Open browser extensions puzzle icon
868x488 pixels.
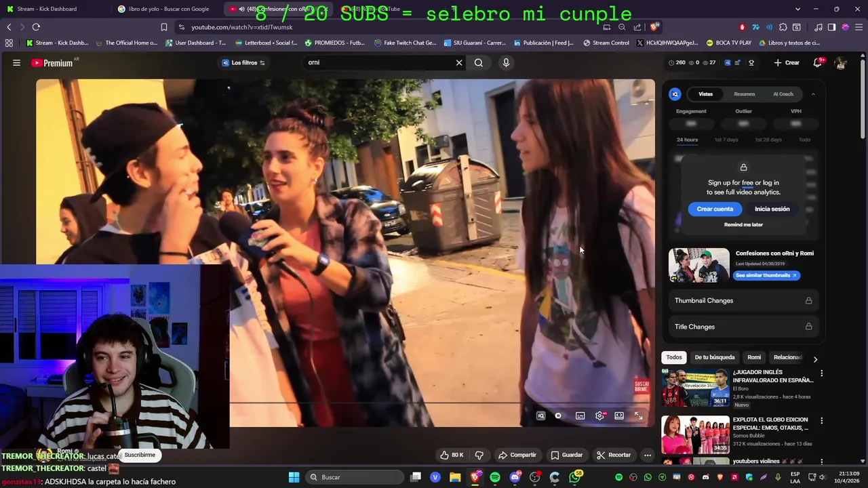pos(783,27)
